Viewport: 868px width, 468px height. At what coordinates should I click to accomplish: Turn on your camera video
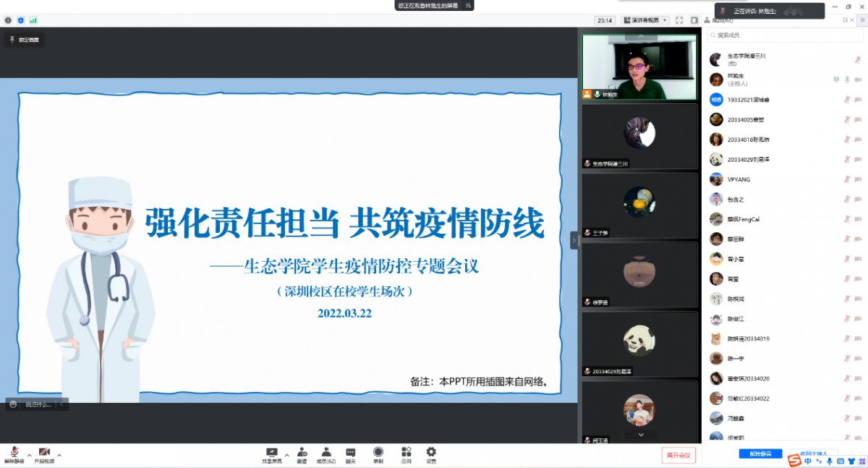(44, 454)
